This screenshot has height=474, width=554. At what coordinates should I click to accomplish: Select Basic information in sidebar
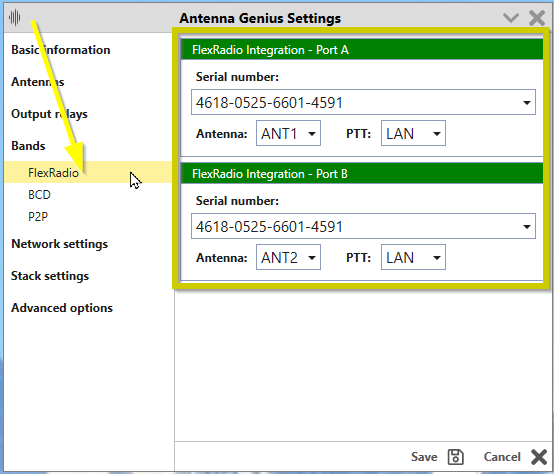(61, 50)
